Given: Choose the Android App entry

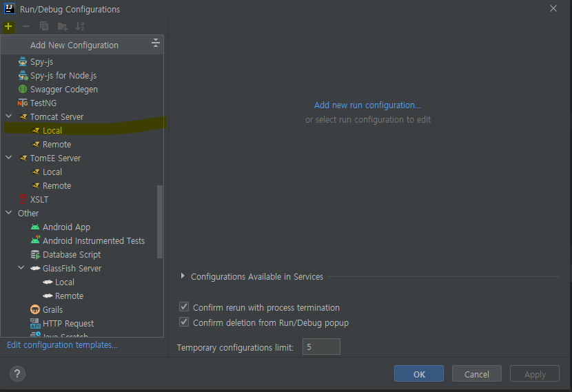Looking at the screenshot, I should coord(66,227).
